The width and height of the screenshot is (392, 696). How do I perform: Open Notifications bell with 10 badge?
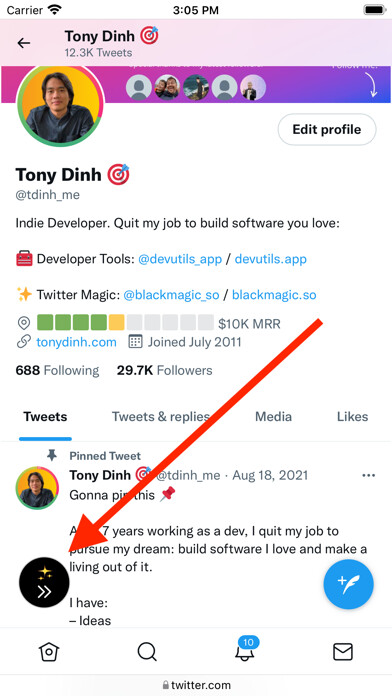coord(245,649)
